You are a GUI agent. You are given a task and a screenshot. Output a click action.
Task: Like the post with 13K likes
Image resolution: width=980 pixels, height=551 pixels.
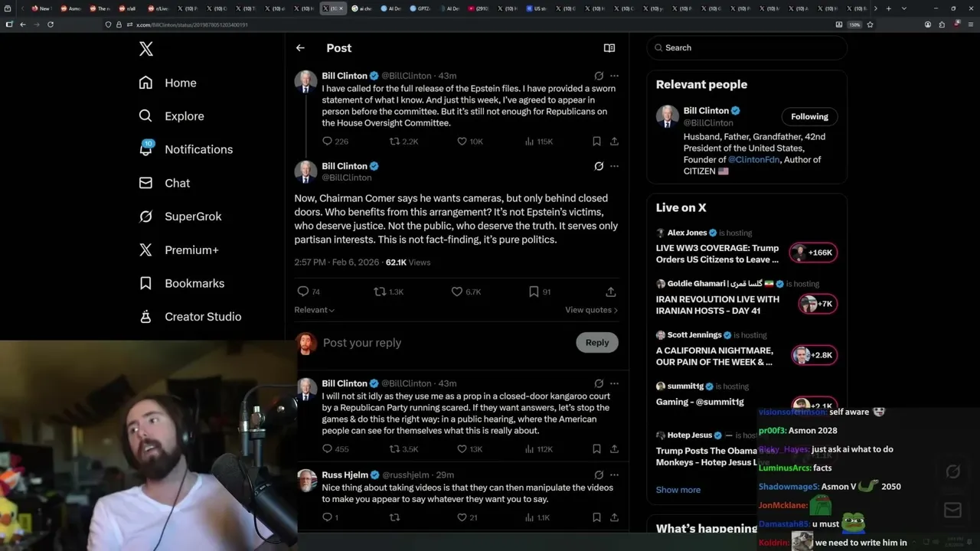pos(469,449)
